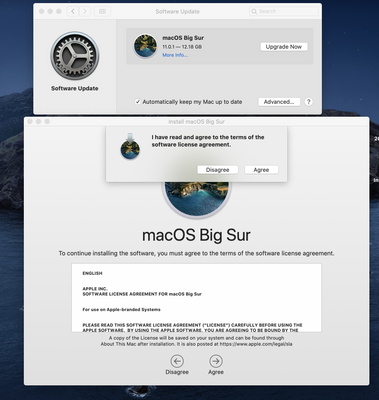Click 'APPLE INC.' line in the license
Image resolution: width=379 pixels, height=400 pixels.
coord(95,289)
